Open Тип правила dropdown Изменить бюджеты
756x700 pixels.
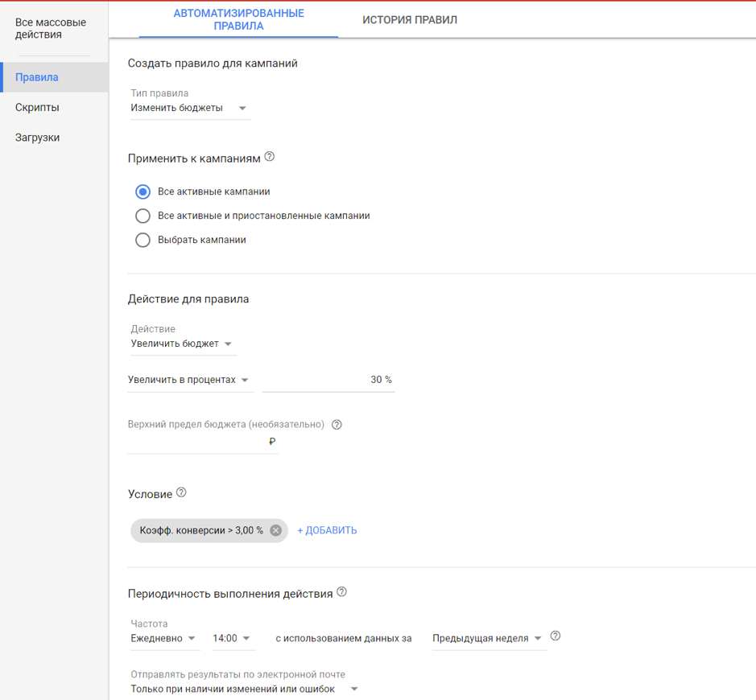click(189, 108)
